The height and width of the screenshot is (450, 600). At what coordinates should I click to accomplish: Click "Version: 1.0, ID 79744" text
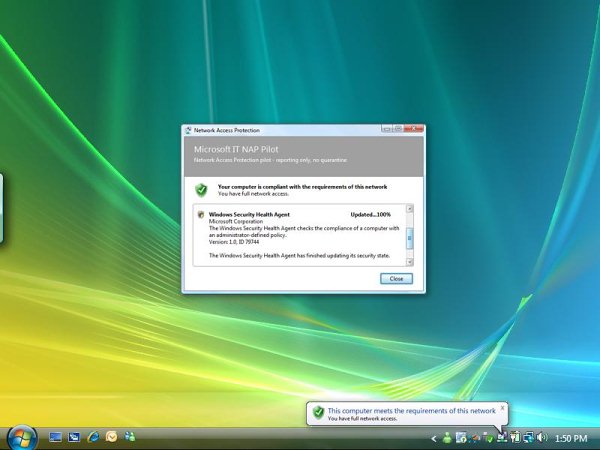coord(234,242)
